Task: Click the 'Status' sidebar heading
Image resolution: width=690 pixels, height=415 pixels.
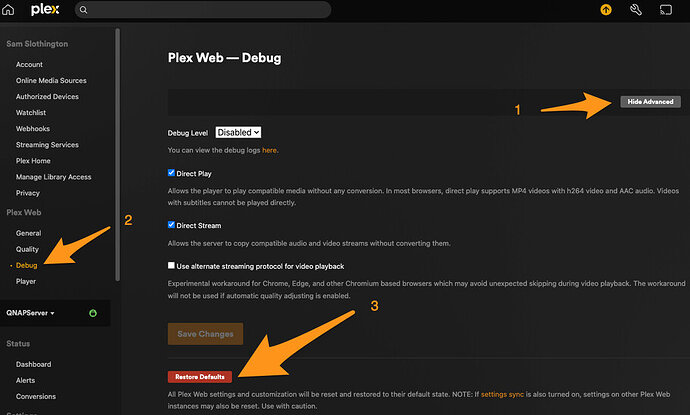Action: coord(18,344)
